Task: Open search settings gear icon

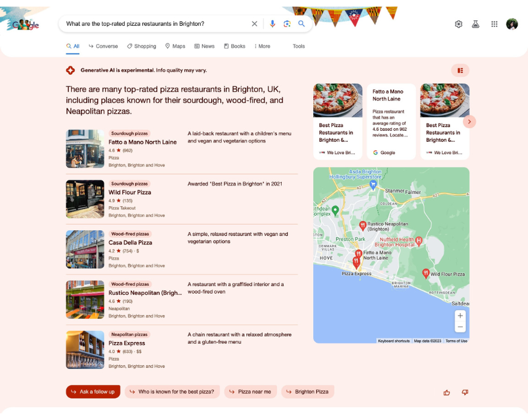Action: point(459,24)
